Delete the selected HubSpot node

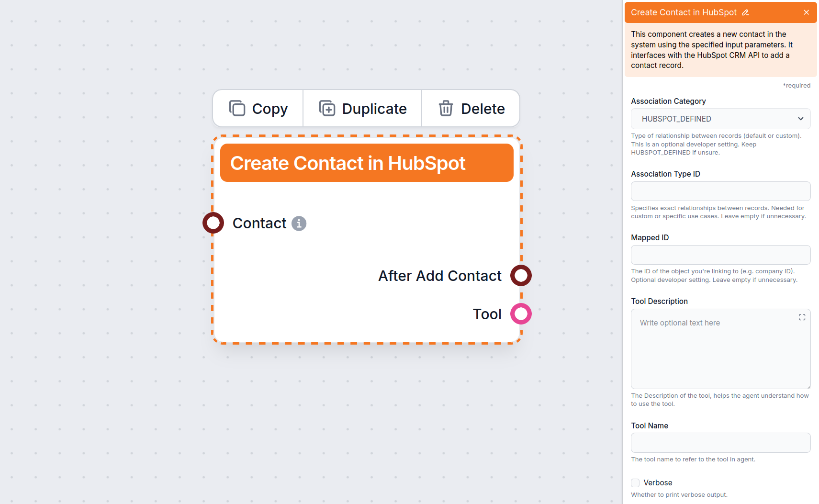click(x=471, y=109)
